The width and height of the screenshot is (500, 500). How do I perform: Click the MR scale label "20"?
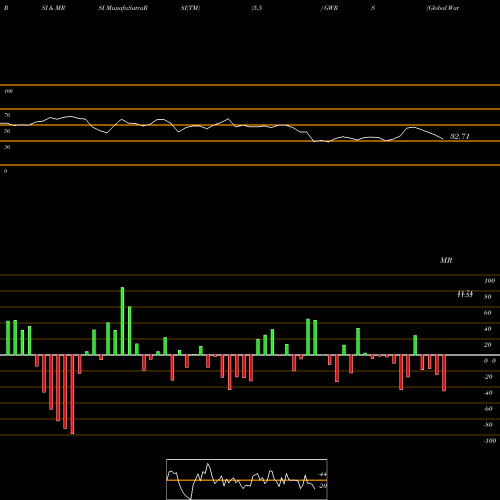click(x=488, y=345)
